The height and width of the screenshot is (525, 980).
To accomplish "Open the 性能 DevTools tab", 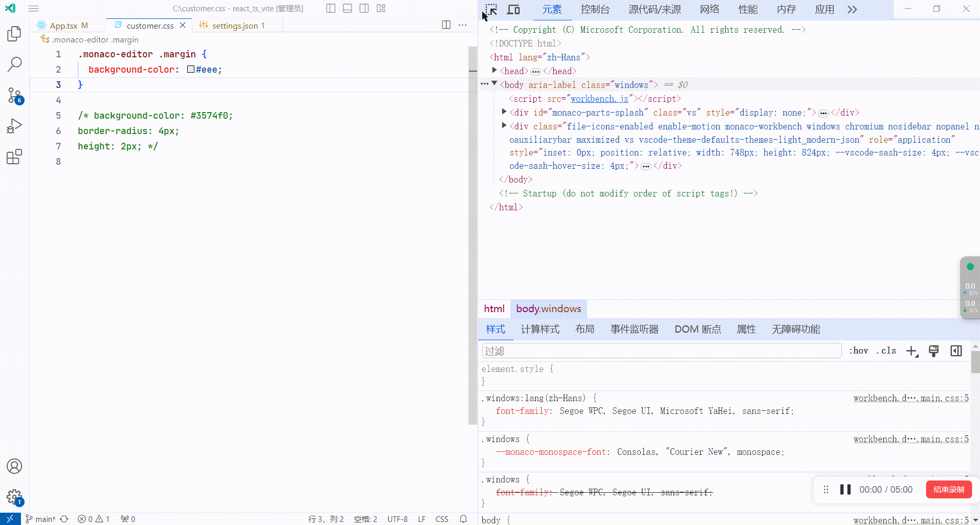I will pyautogui.click(x=748, y=10).
